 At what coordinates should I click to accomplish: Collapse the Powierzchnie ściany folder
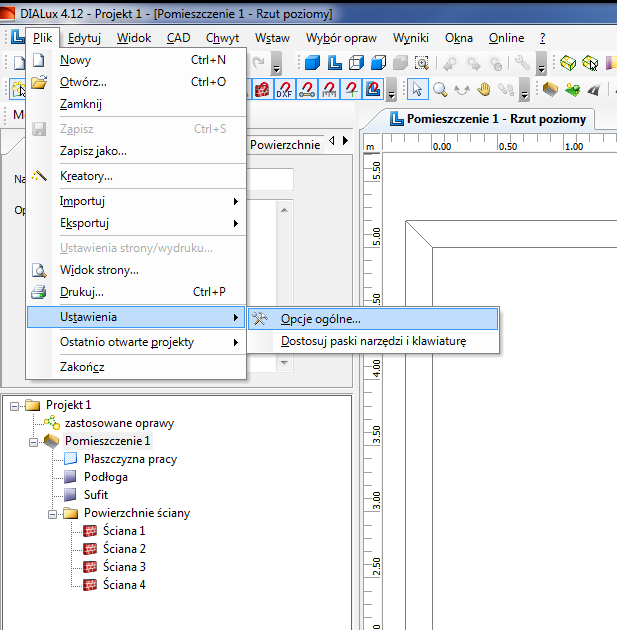pos(51,513)
